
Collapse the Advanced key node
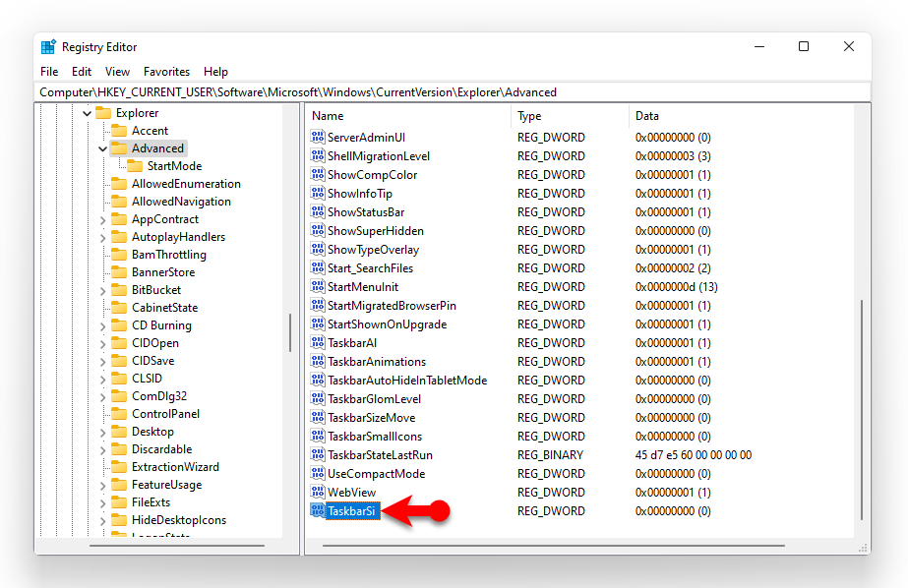click(102, 148)
